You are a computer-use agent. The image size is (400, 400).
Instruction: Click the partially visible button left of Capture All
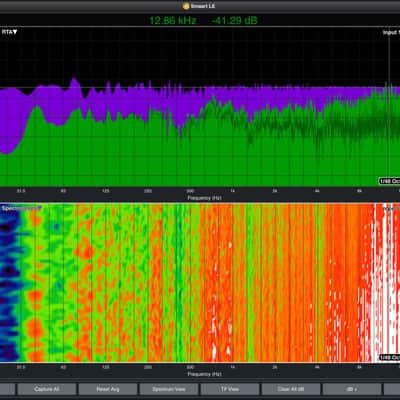[x=7, y=389]
